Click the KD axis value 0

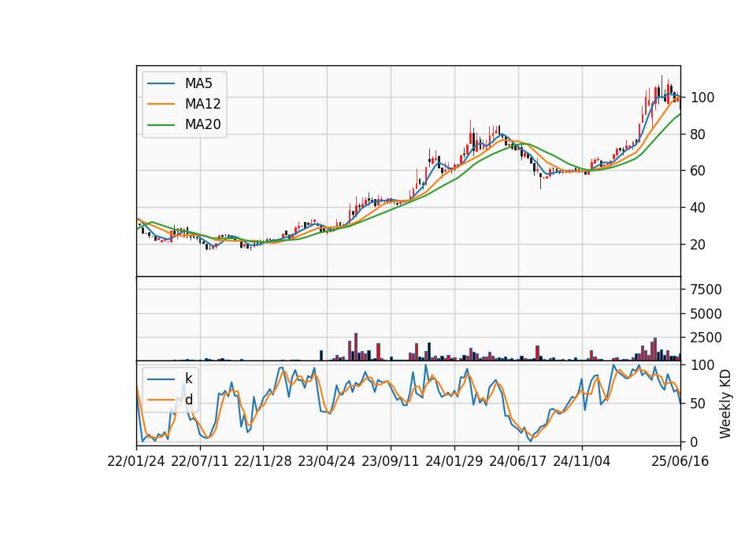695,442
